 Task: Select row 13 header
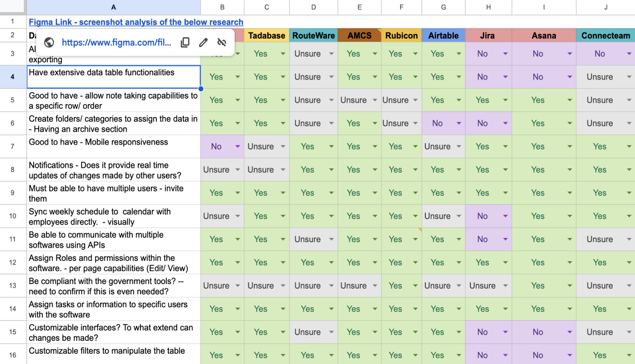13,286
